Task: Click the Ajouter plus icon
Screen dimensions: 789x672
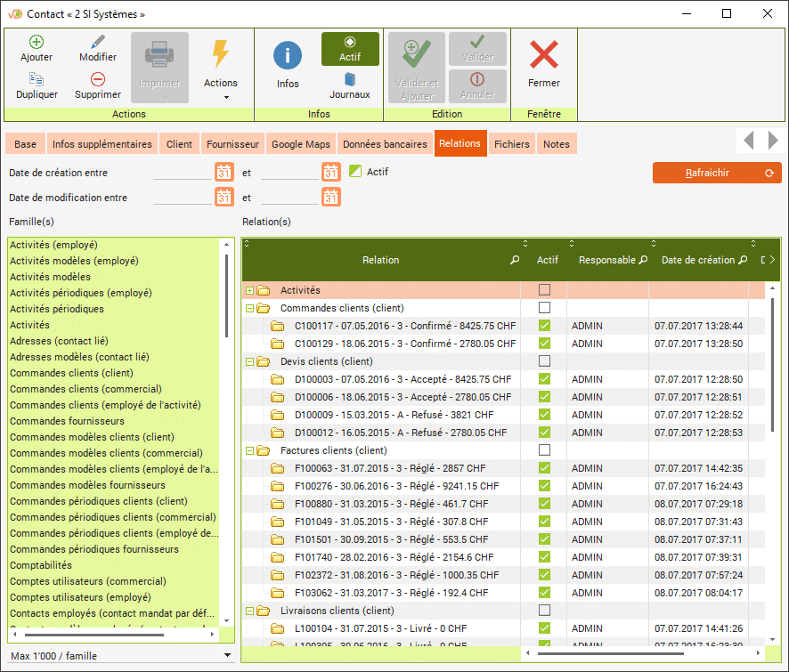Action: pyautogui.click(x=37, y=42)
